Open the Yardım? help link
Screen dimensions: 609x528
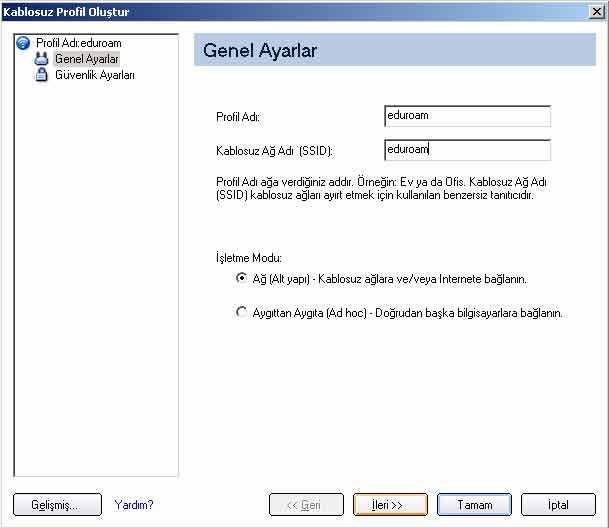coord(134,505)
